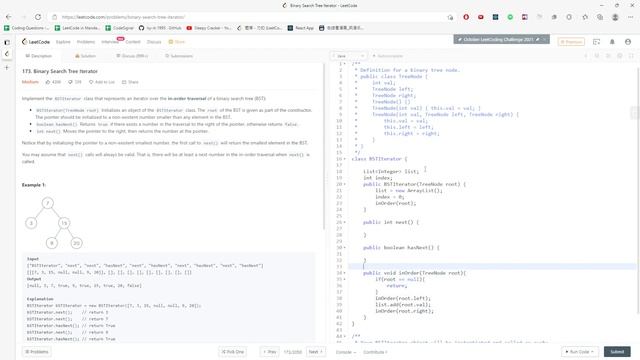Fold hasNext() method at line 30 arrow
This screenshot has height=360, width=640.
tap(344, 247)
